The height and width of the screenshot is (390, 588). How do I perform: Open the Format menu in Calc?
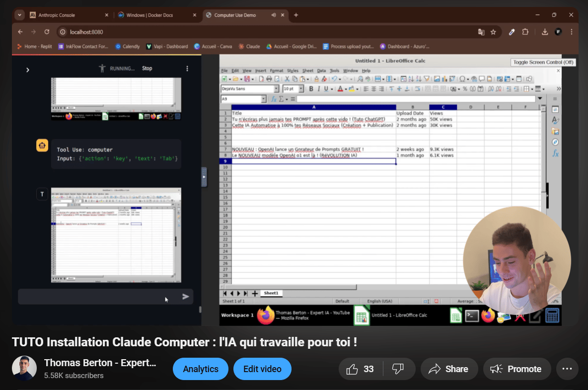point(277,71)
